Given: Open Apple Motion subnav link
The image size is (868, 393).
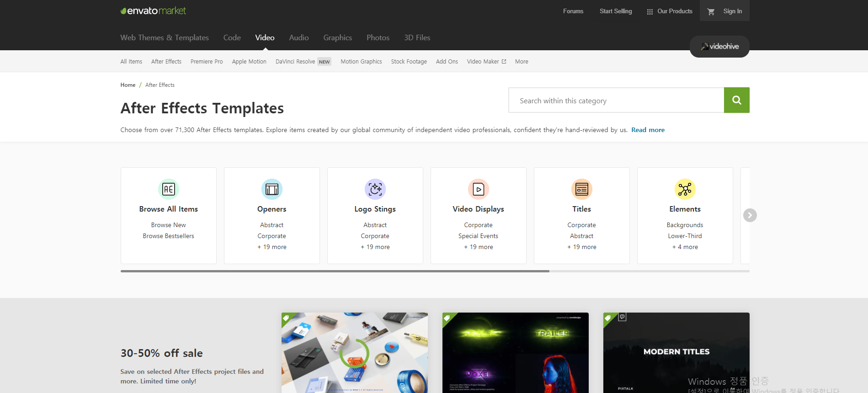Looking at the screenshot, I should tap(249, 62).
